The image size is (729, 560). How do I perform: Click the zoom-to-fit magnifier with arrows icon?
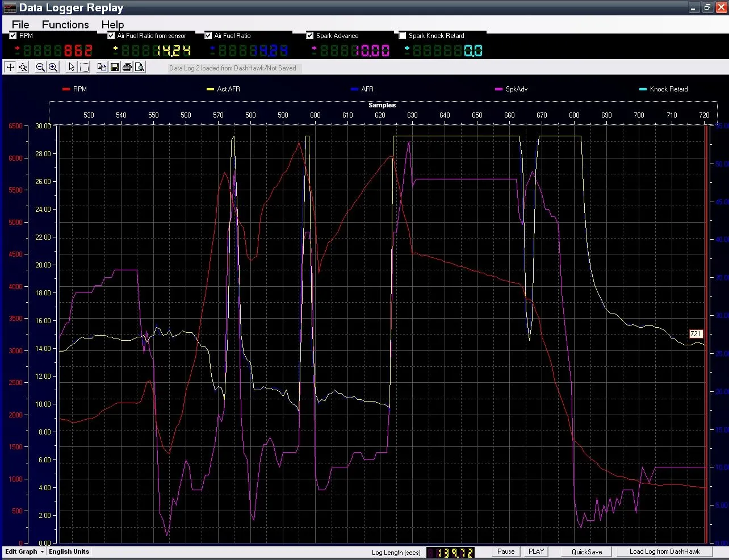click(x=23, y=67)
